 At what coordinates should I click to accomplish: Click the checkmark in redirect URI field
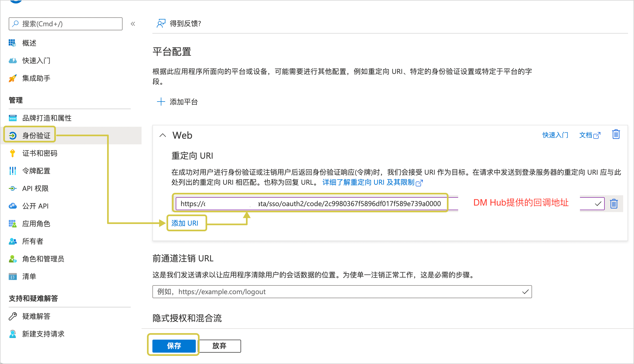(598, 204)
